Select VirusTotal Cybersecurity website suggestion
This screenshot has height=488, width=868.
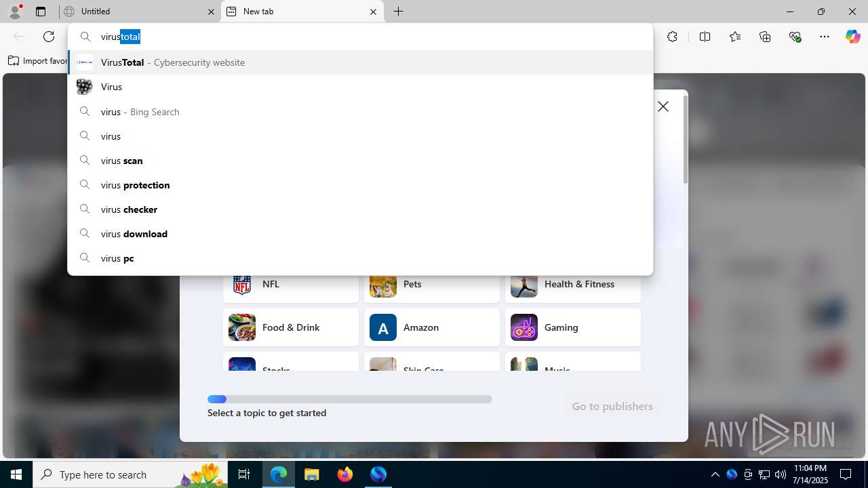click(x=360, y=62)
